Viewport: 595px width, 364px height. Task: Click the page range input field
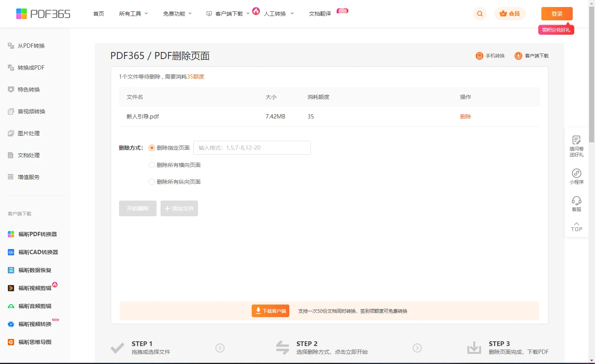252,148
